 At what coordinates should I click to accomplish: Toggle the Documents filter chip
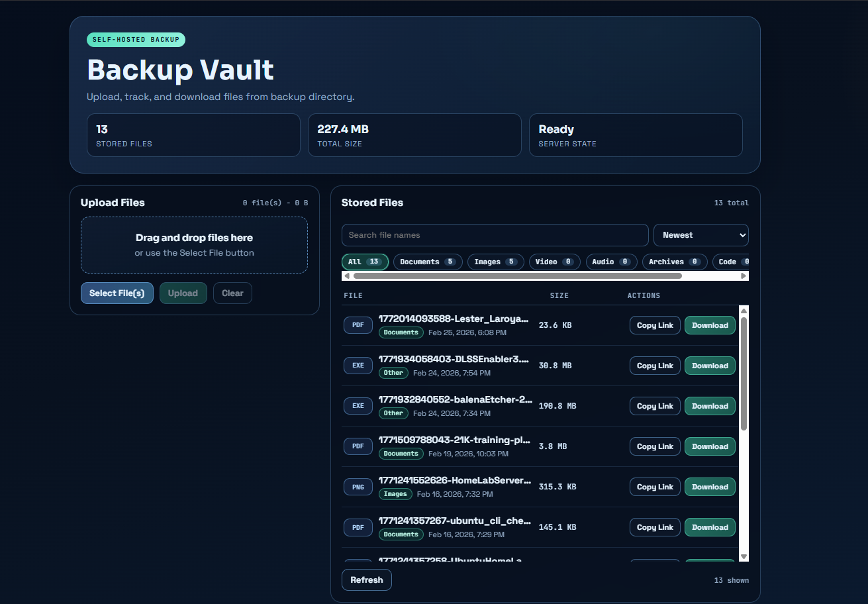428,262
